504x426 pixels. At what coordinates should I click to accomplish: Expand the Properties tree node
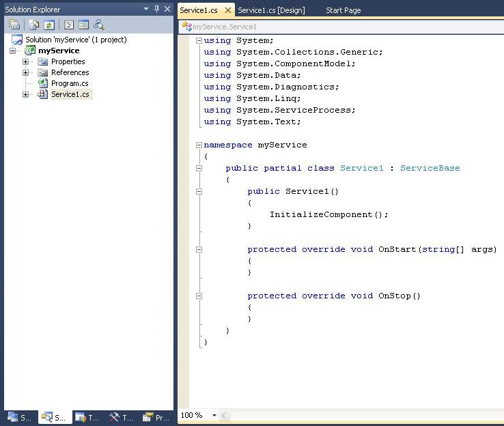coord(25,61)
